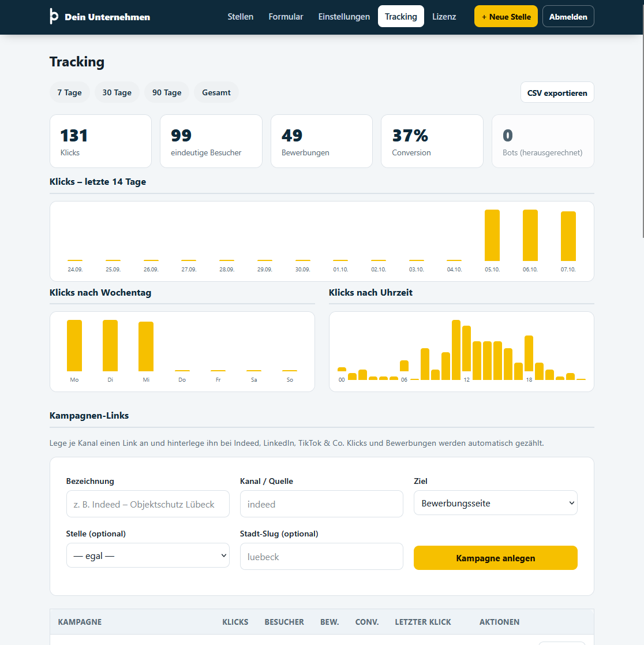Click the 05.10. bar in daily chart
644x645 pixels.
click(492, 235)
